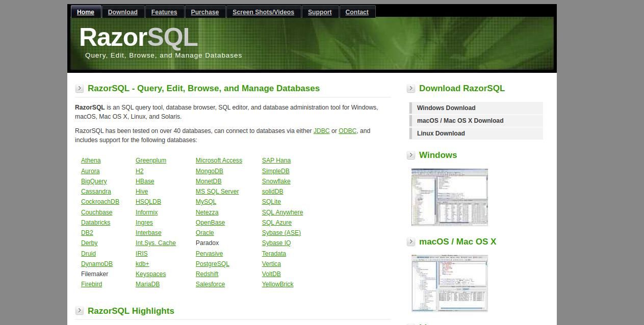Open the Microsoft Access link
Image resolution: width=644 pixels, height=325 pixels.
tap(219, 160)
